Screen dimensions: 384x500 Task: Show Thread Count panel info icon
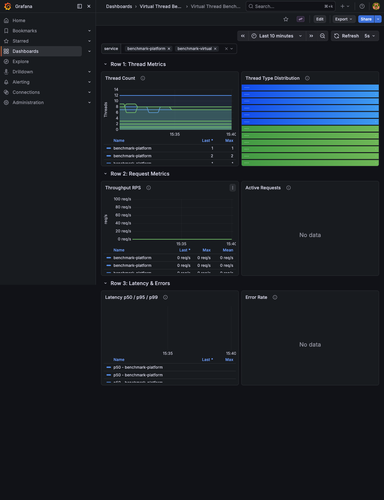point(143,78)
